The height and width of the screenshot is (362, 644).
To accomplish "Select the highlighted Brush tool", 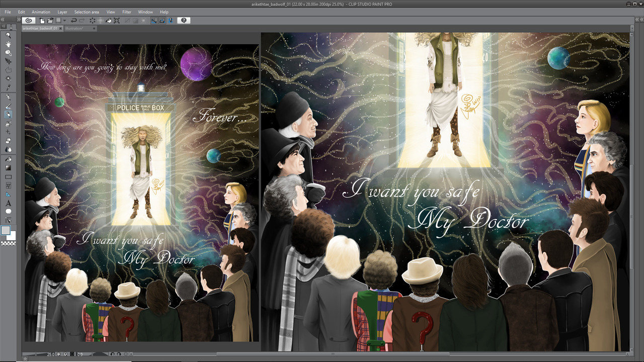I will click(8, 114).
